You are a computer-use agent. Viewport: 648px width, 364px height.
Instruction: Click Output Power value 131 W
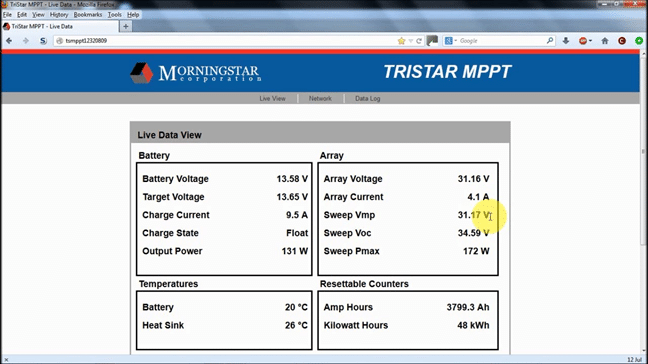295,251
